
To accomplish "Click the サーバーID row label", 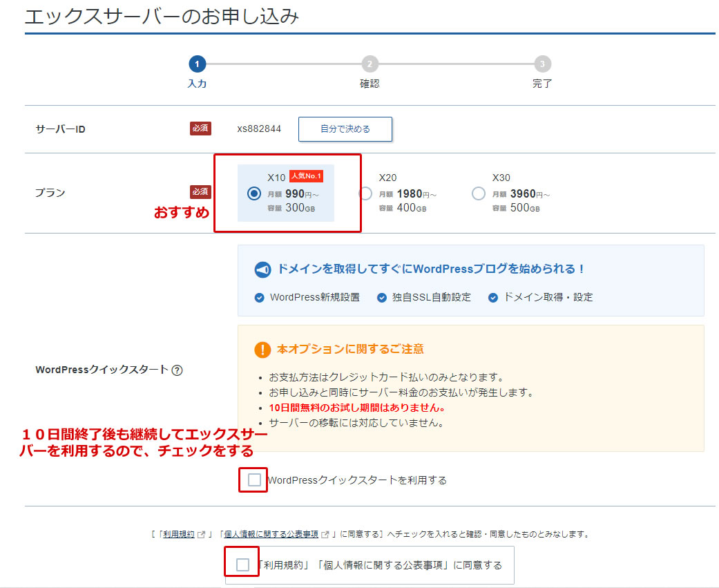I will [60, 129].
